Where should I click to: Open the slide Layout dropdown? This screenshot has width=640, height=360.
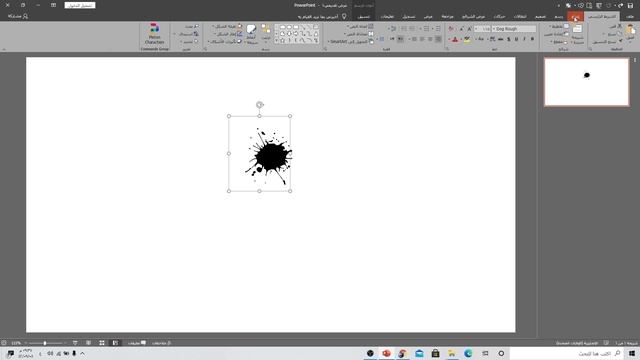pos(560,26)
